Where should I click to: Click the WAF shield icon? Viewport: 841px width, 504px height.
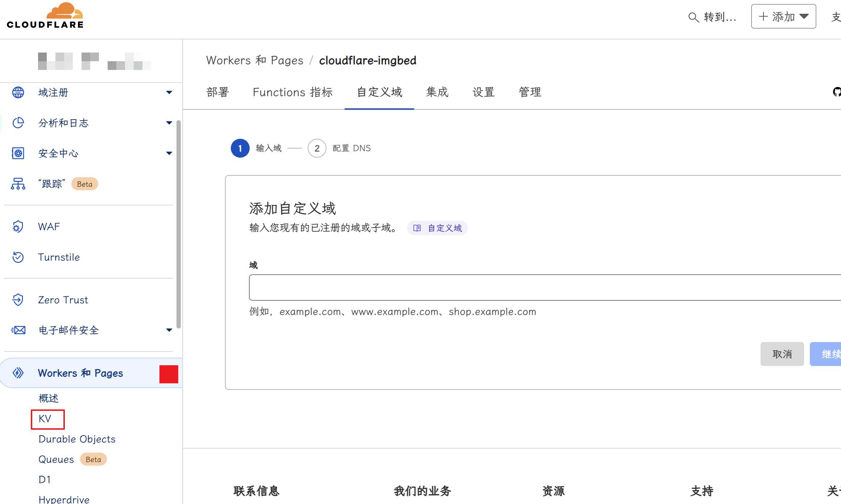point(18,226)
